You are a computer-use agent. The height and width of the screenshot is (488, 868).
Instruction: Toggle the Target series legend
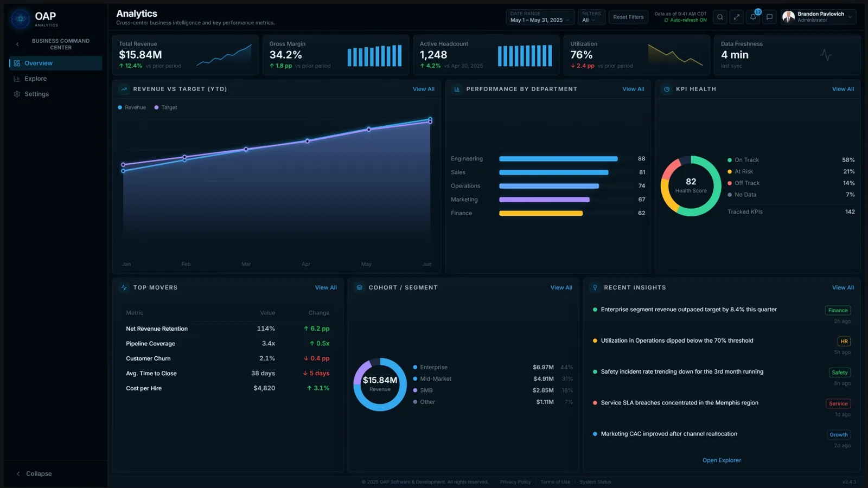166,108
